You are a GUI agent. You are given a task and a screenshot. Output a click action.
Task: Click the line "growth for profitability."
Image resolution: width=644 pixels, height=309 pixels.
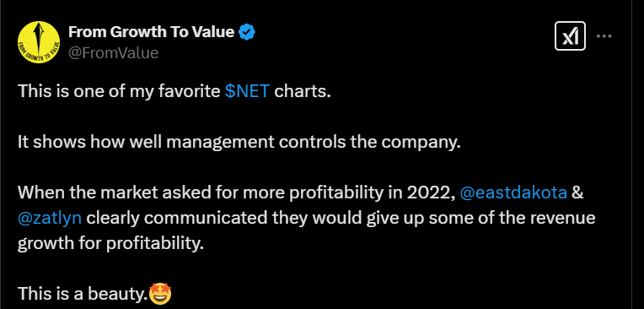tap(110, 244)
